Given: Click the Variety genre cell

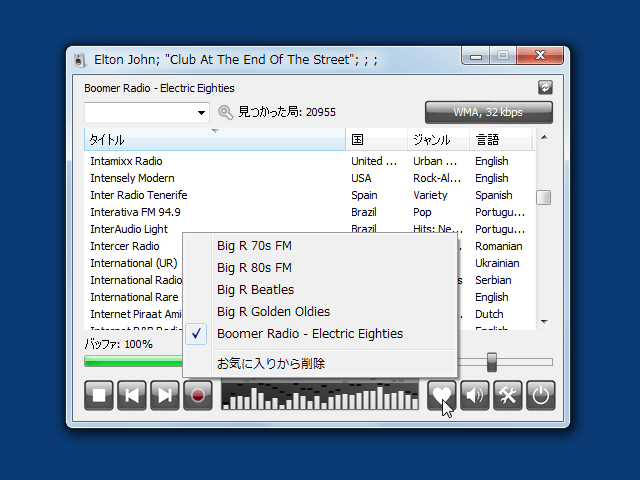Looking at the screenshot, I should [x=430, y=196].
